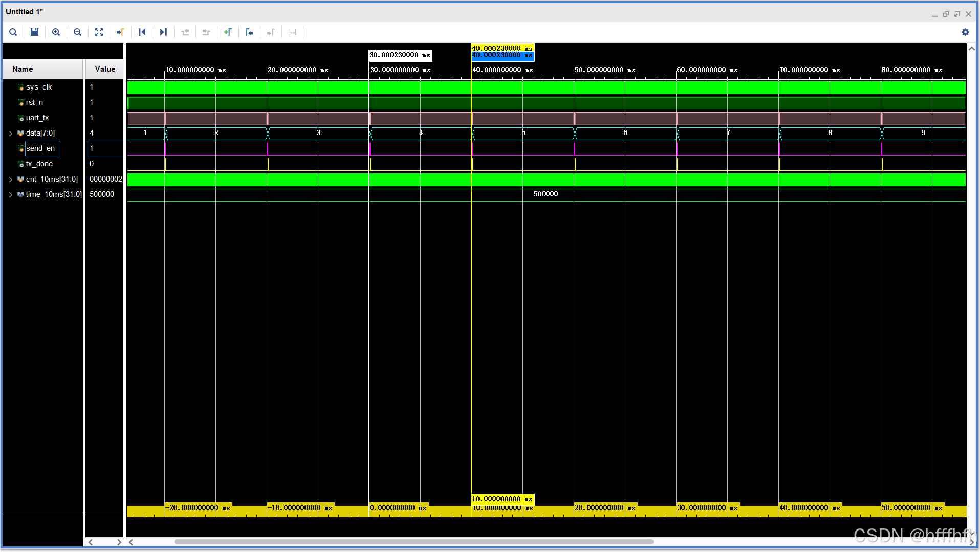Click the waveform scroll left arrow
Image resolution: width=980 pixels, height=552 pixels.
131,542
